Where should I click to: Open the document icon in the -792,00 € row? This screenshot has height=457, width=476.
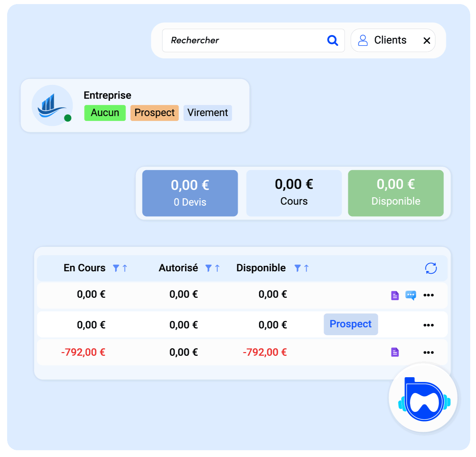[x=395, y=352]
